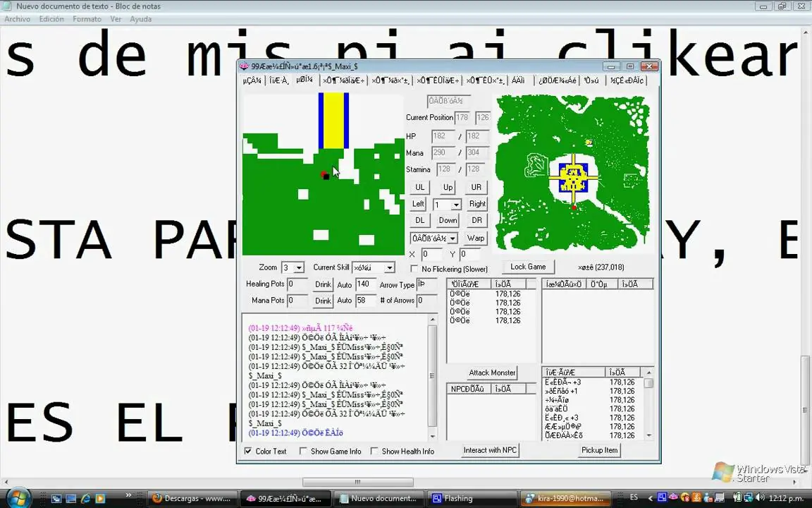
Task: Click the Pickup Item button
Action: (599, 450)
